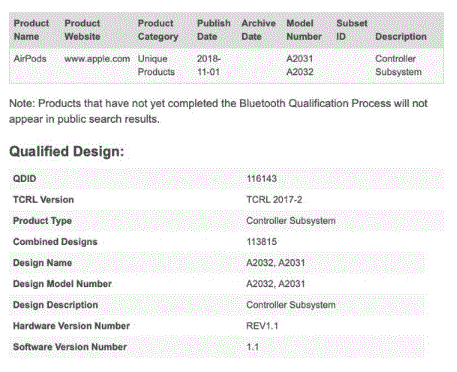Click the Product Website column header
This screenshot has width=457, height=372.
[82, 30]
